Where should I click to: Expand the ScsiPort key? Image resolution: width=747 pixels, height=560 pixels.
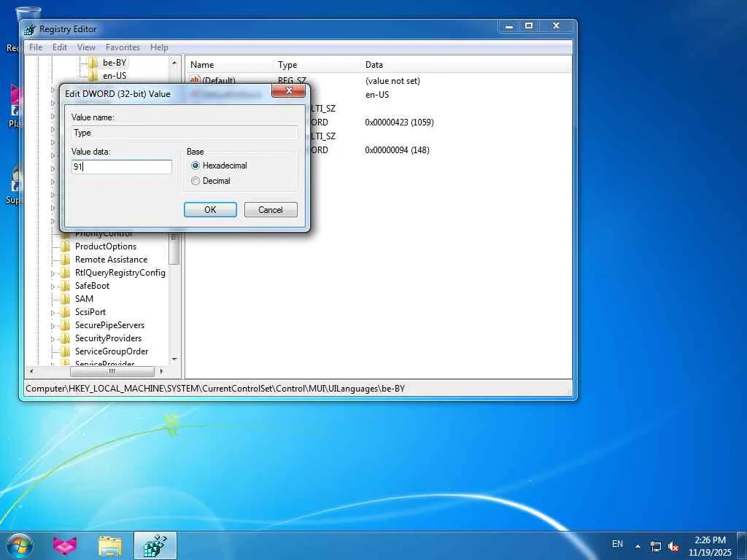(x=53, y=313)
